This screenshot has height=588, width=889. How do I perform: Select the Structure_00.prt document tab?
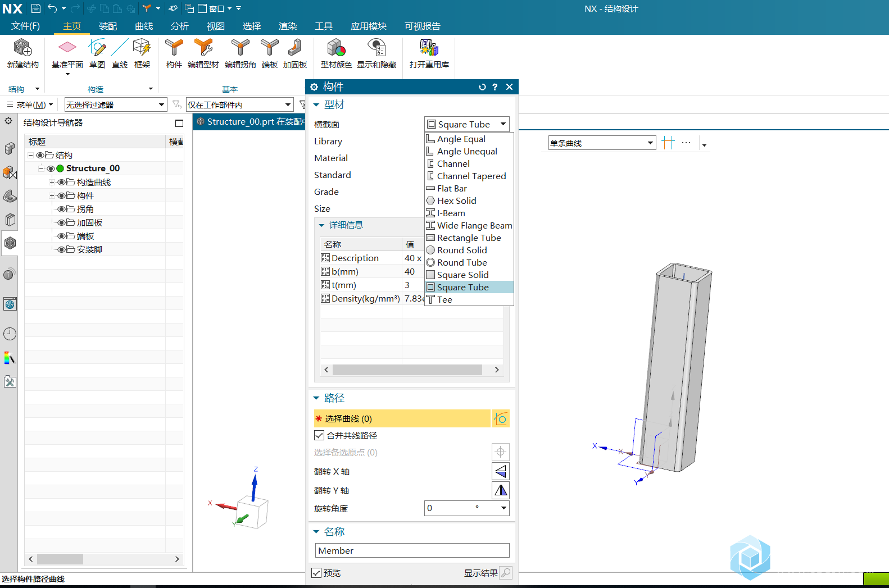(250, 121)
